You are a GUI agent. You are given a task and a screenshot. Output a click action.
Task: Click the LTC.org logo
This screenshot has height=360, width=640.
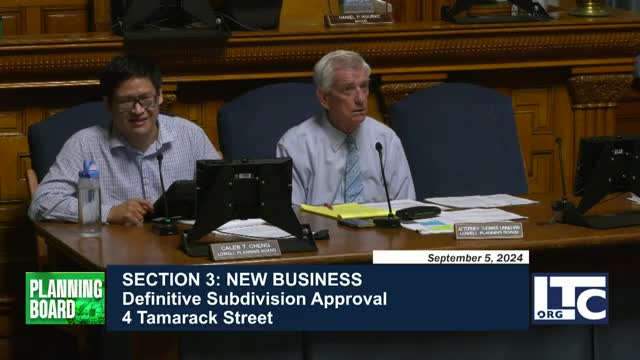coord(570,298)
